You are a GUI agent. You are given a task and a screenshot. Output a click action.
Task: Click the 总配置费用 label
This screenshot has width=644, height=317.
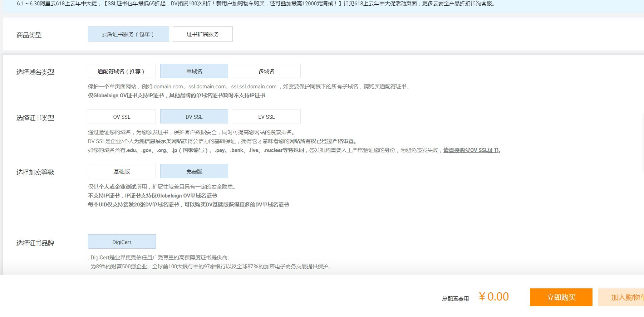click(x=455, y=298)
